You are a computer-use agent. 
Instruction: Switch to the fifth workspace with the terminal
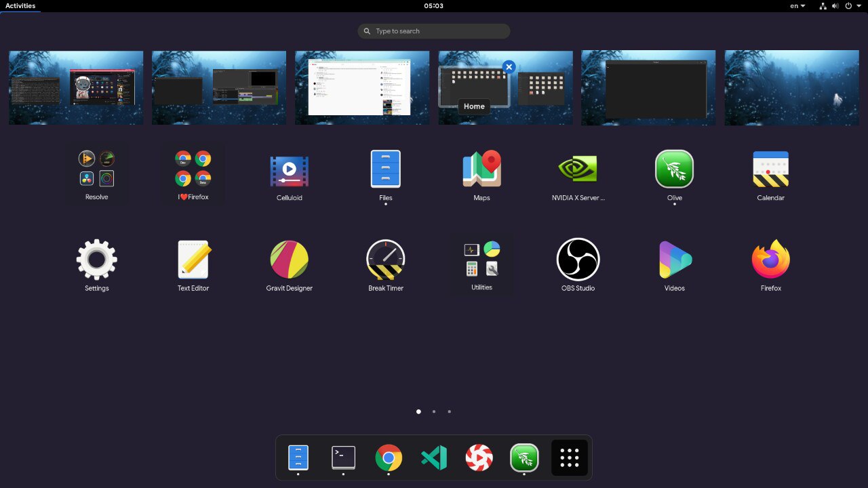click(x=648, y=87)
